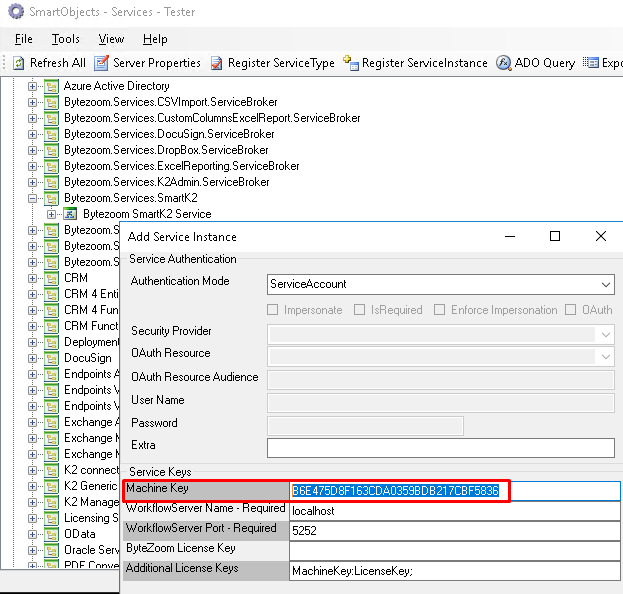Expand the Licensing tree node
Viewport: 623px width, 594px height.
[x=32, y=518]
